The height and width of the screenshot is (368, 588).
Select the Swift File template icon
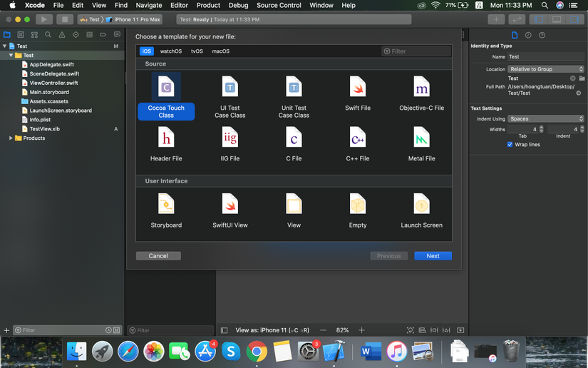coord(358,88)
